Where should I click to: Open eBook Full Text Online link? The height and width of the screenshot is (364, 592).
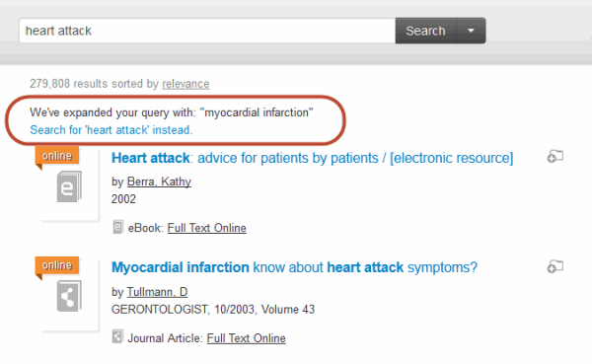(206, 228)
